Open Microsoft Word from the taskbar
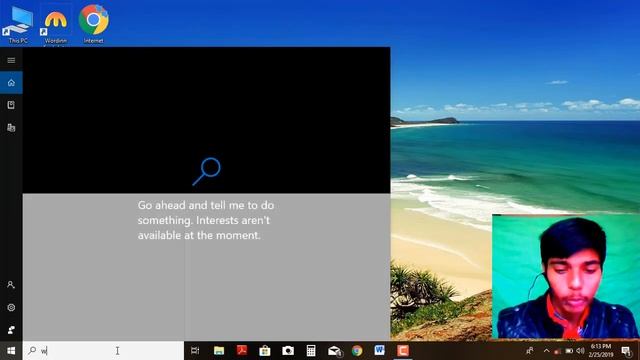The height and width of the screenshot is (360, 640). coord(380,350)
